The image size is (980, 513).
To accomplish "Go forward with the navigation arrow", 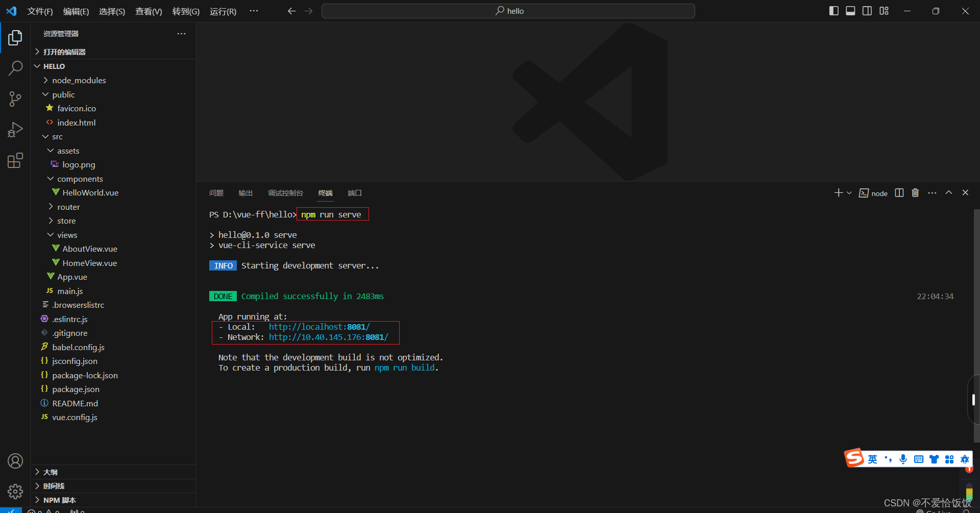I will (308, 11).
